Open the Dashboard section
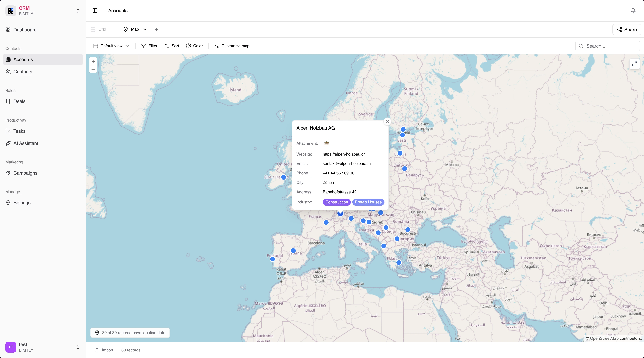Viewport: 644px width, 358px height. pyautogui.click(x=25, y=30)
